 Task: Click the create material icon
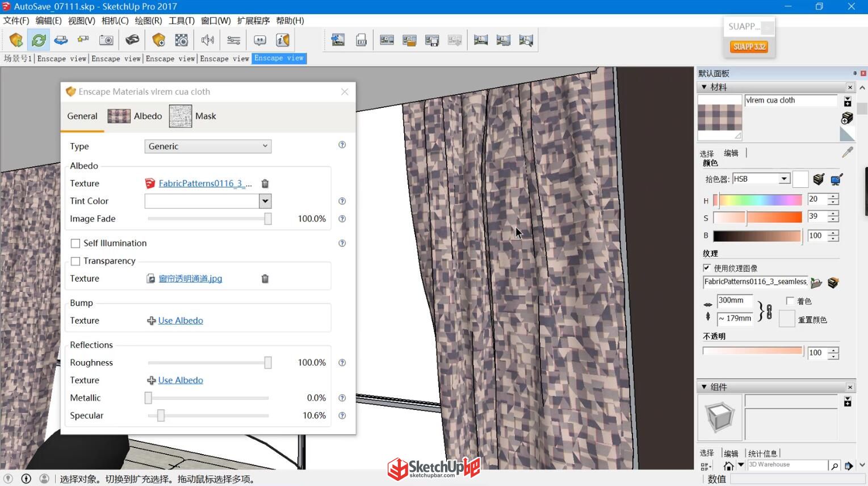(847, 118)
